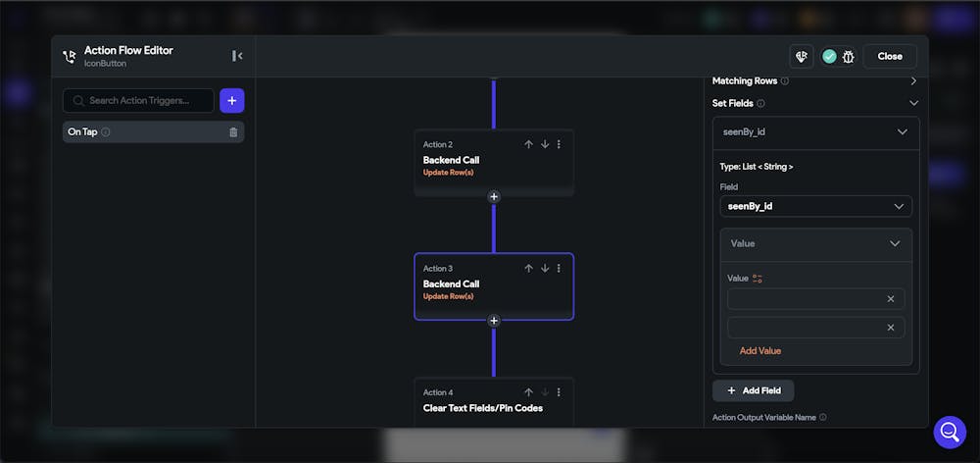Open Action 3 options menu
Image resolution: width=980 pixels, height=463 pixels.
[x=559, y=269]
